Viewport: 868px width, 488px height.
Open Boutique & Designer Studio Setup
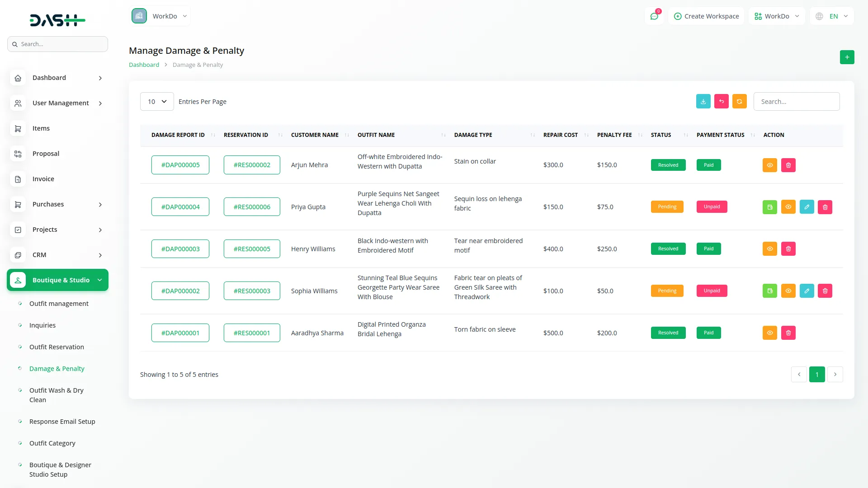60,469
